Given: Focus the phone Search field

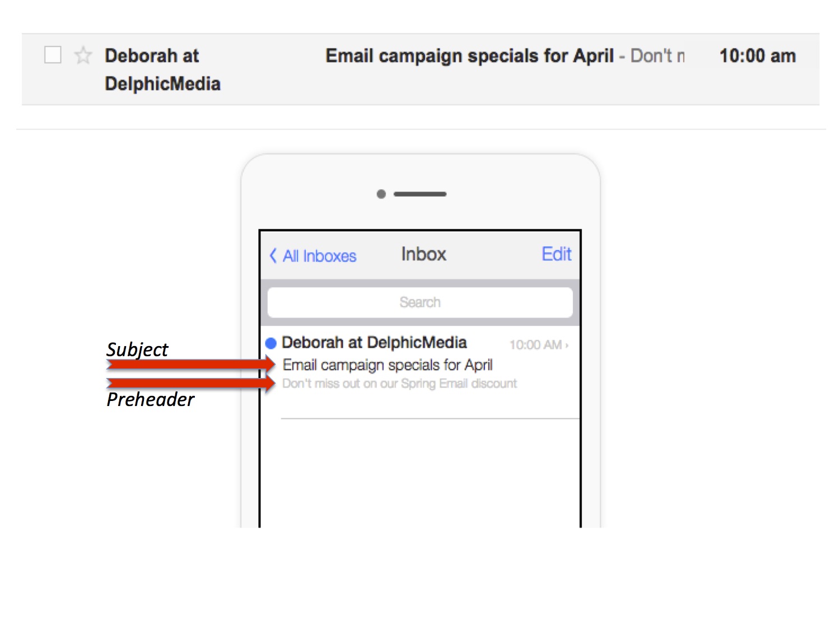Looking at the screenshot, I should [420, 302].
